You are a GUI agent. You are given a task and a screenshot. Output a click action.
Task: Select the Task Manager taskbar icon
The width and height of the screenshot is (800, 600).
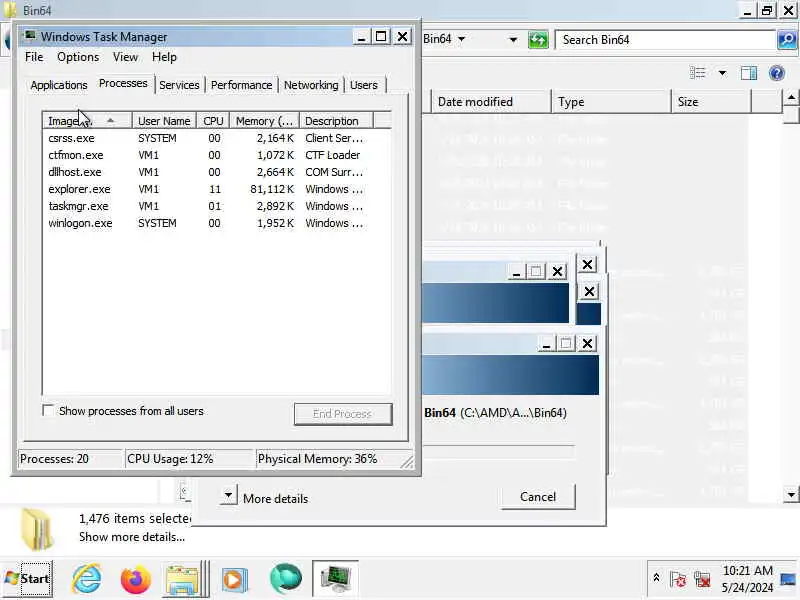coord(335,579)
